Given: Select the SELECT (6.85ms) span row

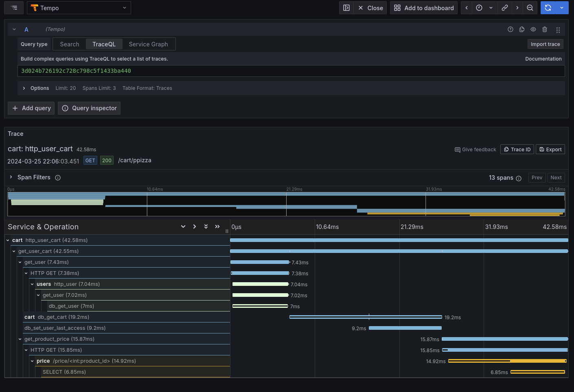Looking at the screenshot, I should click(x=136, y=372).
